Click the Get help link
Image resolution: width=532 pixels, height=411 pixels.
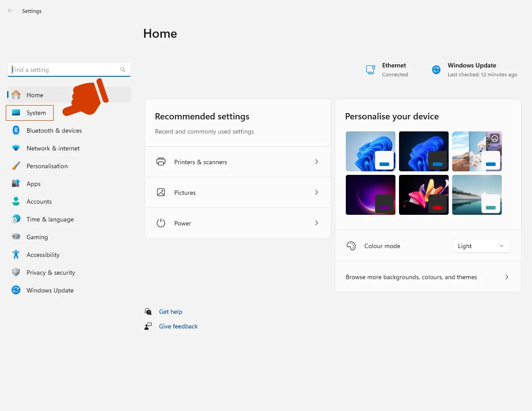point(171,312)
